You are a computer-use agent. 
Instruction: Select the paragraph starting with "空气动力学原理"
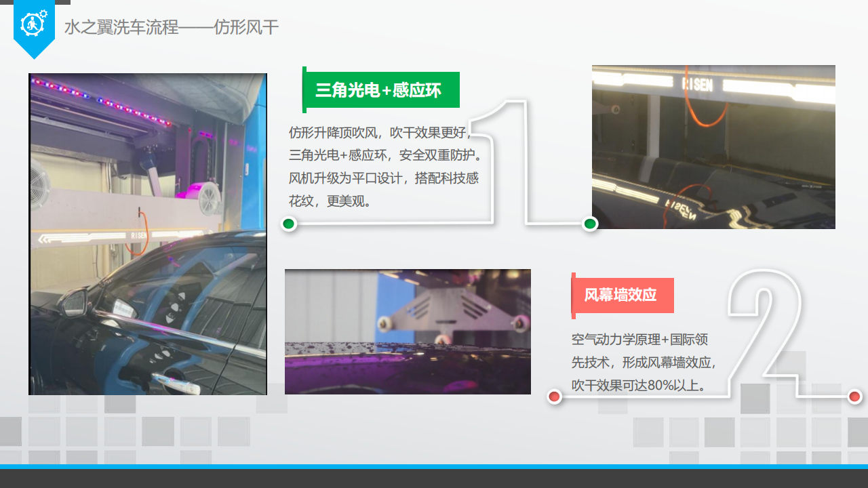(x=643, y=362)
